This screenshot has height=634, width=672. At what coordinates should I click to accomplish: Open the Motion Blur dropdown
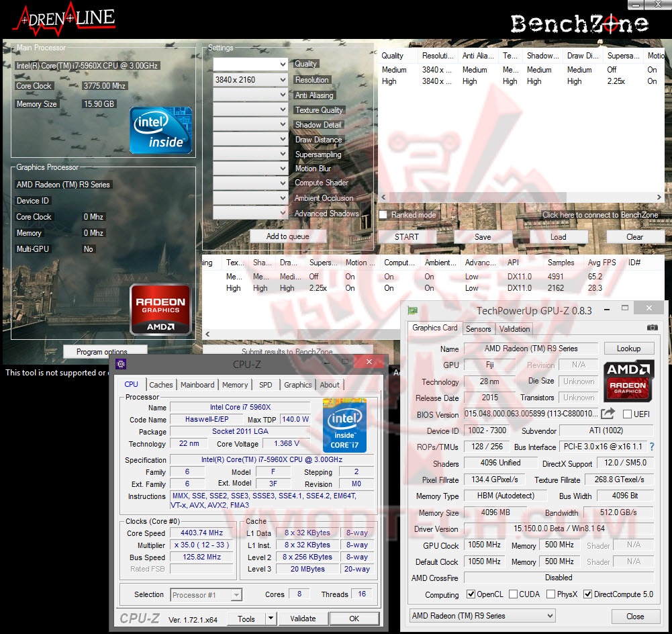[x=250, y=169]
